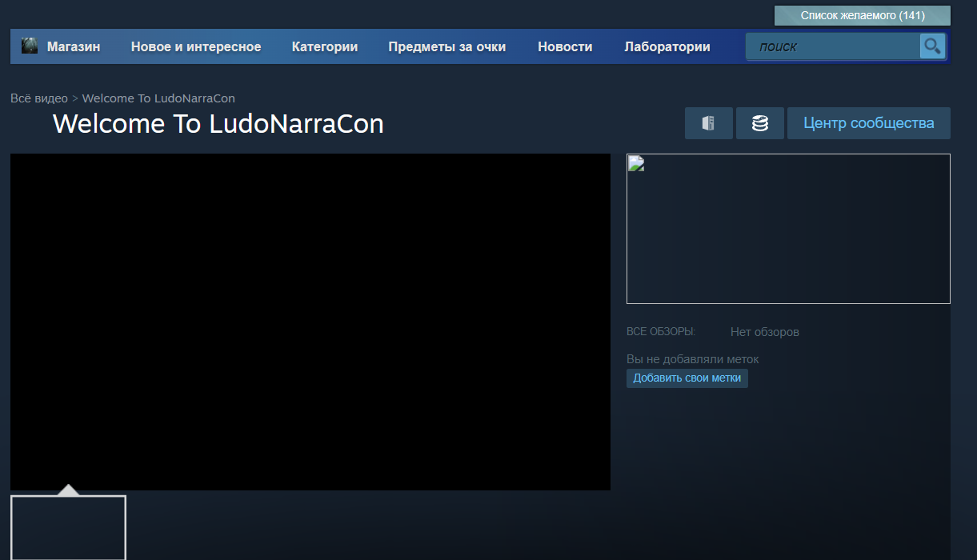This screenshot has height=560, width=977.
Task: Click the black video player area
Action: click(310, 322)
